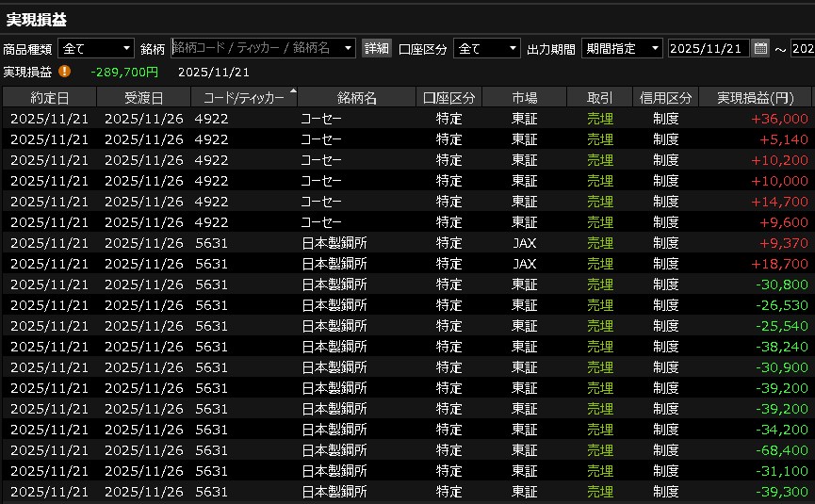This screenshot has width=815, height=504.
Task: Open the calendar picker for the start date
Action: pos(760,48)
